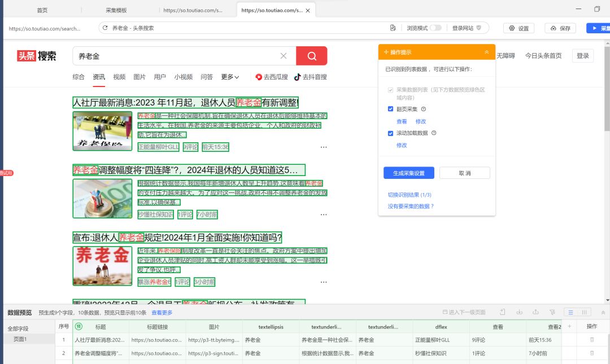This screenshot has width=610, height=364.
Task: Toggle the 采集数据列表 checkbox
Action: click(x=391, y=90)
